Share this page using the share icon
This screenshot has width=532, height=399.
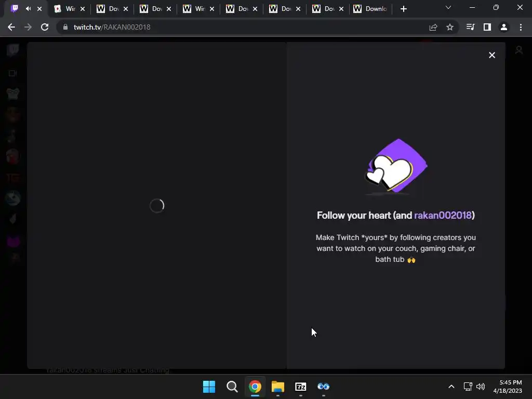pyautogui.click(x=433, y=27)
